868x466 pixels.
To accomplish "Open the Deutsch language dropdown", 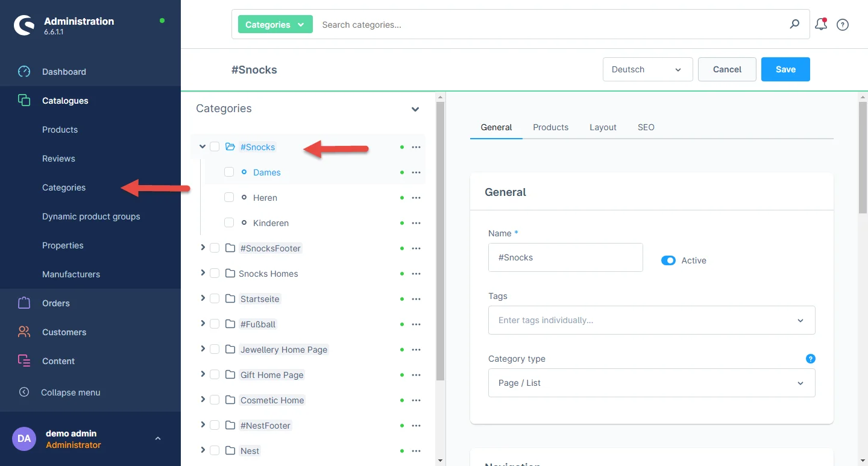I will click(x=646, y=69).
